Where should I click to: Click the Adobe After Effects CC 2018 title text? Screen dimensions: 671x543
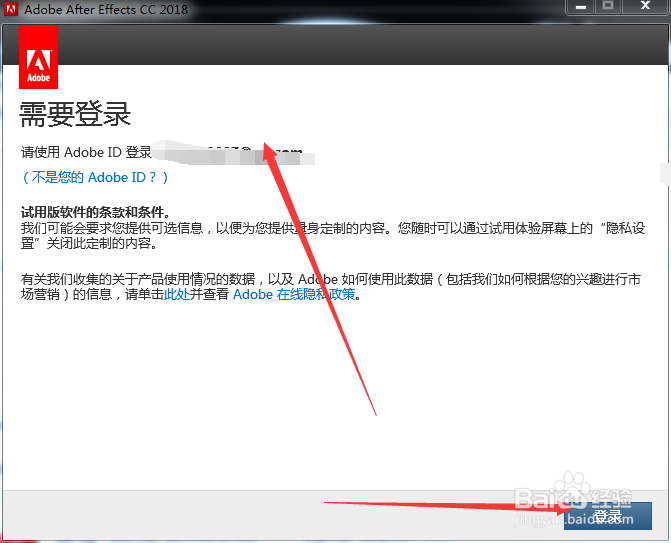pyautogui.click(x=106, y=9)
